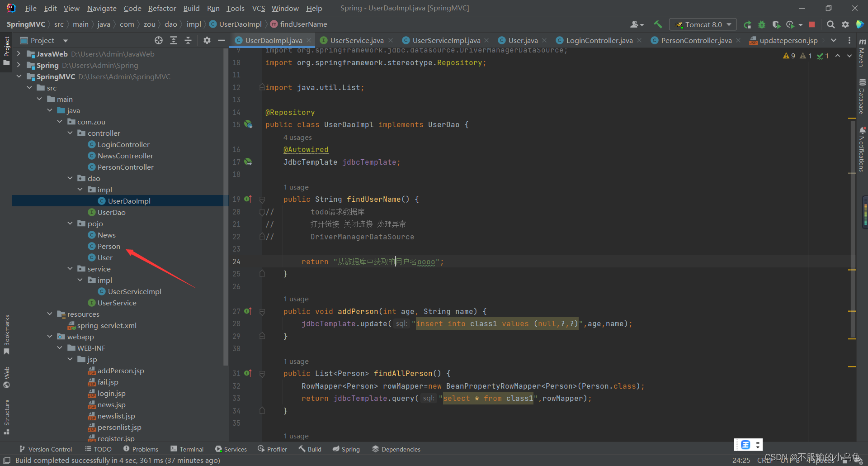The image size is (868, 466).
Task: Expand the JavaWeb project node
Action: (x=19, y=53)
